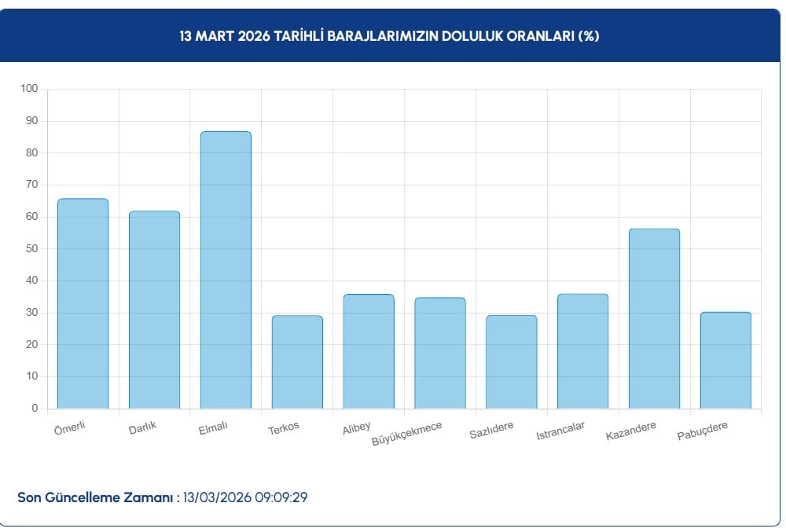Click the Ömerli axis label
This screenshot has height=532, width=786.
tap(69, 428)
